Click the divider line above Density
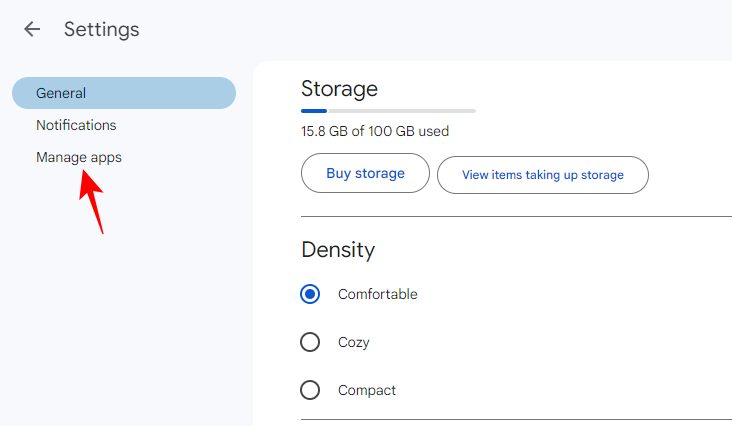This screenshot has width=732, height=426. (516, 216)
